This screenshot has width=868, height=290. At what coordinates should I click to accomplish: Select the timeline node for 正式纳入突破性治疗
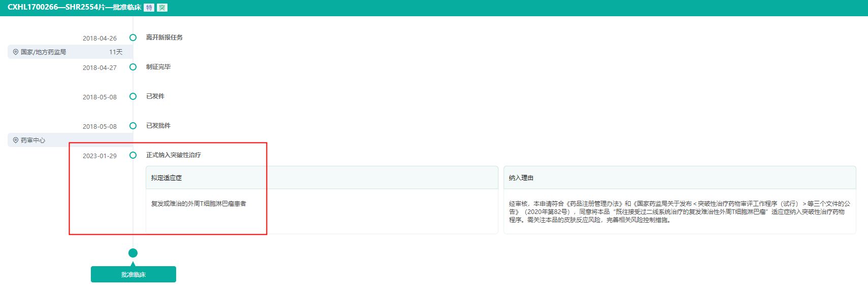(x=133, y=155)
